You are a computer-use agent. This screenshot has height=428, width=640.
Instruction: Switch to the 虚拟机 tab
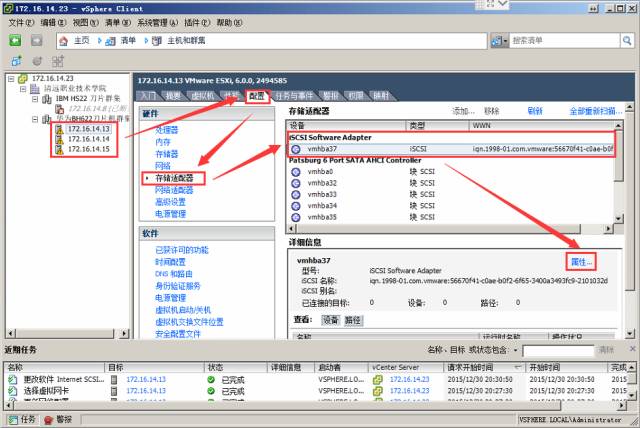202,96
